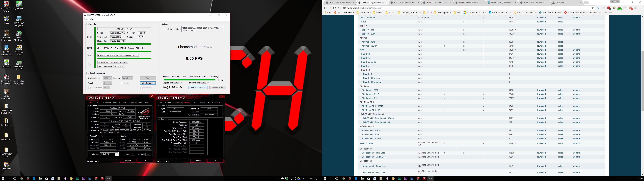Click rules link in the HWBOT Prime row
Image resolution: width=644 pixels, height=181 pixels.
561,144
